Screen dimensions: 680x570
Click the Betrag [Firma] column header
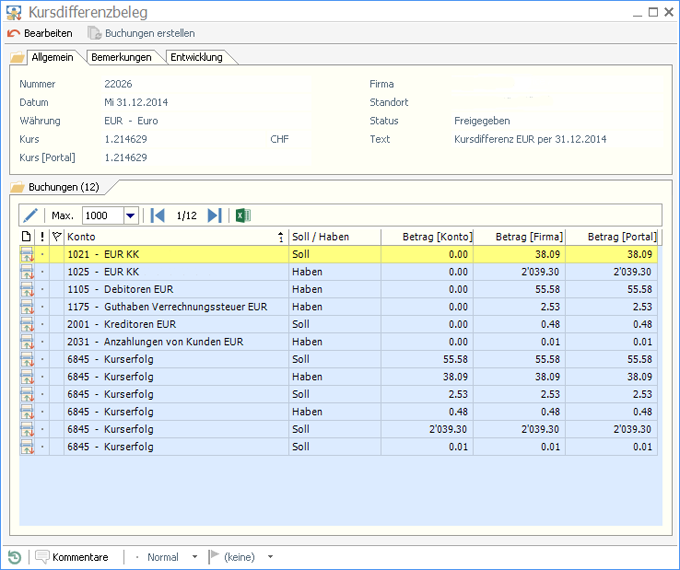pos(520,236)
